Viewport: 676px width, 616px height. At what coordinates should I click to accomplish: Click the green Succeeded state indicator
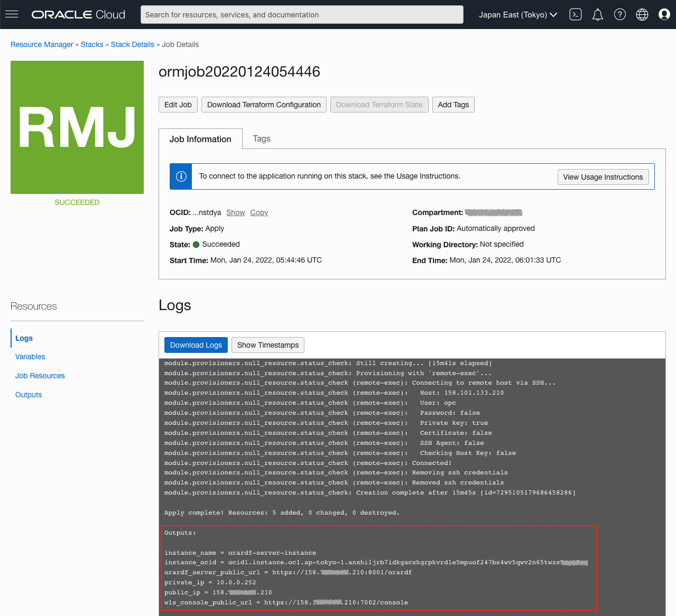coord(196,245)
